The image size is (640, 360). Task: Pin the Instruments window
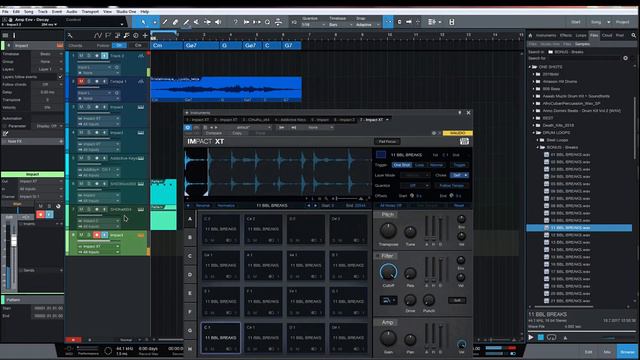coord(460,113)
